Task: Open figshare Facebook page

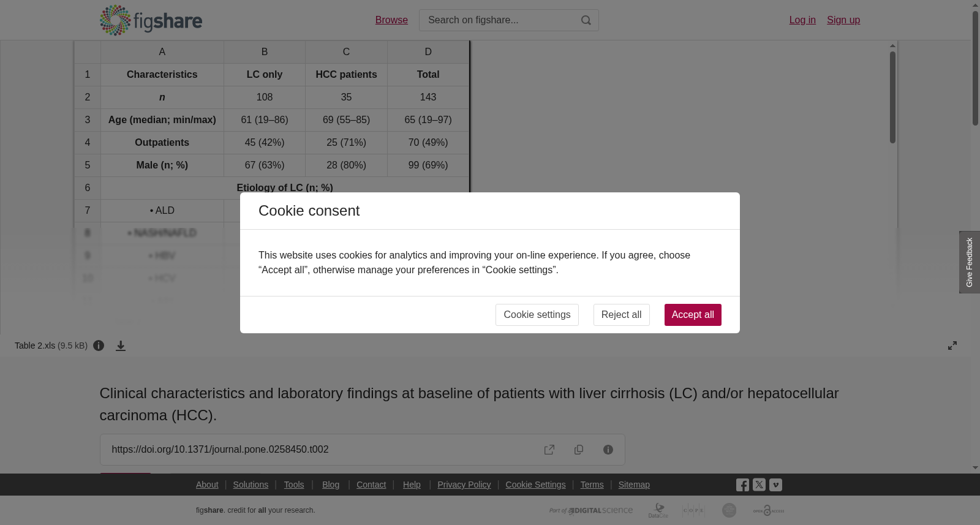Action: [742, 485]
